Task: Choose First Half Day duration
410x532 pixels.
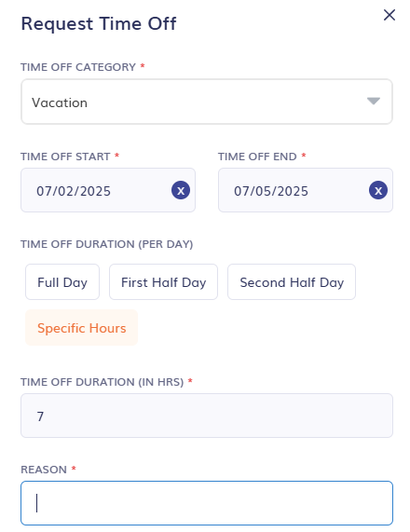Action: [163, 282]
